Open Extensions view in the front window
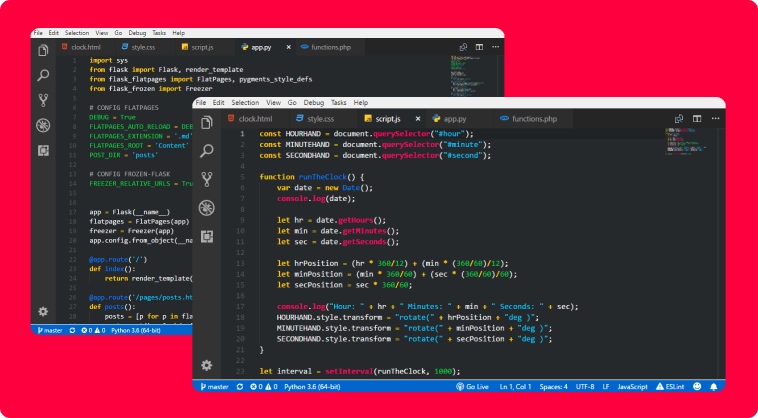Image resolution: width=758 pixels, height=418 pixels. [x=207, y=236]
